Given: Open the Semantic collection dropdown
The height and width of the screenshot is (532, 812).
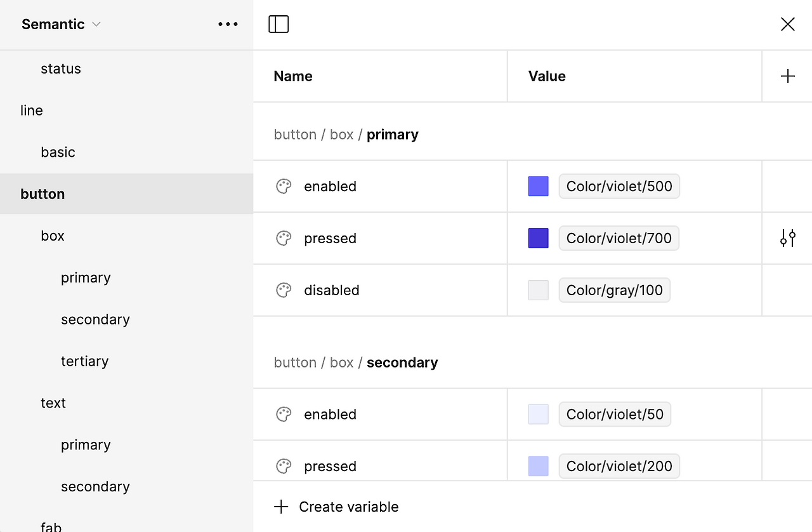Looking at the screenshot, I should [61, 24].
